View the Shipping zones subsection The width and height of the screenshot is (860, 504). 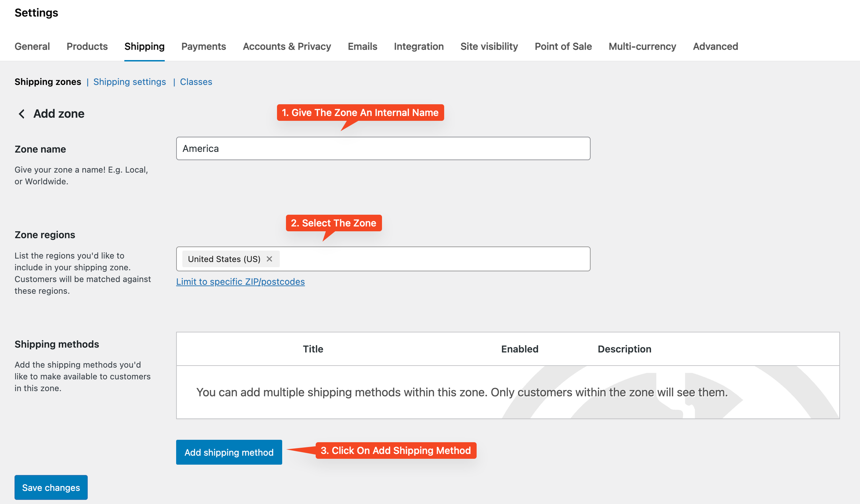tap(48, 82)
